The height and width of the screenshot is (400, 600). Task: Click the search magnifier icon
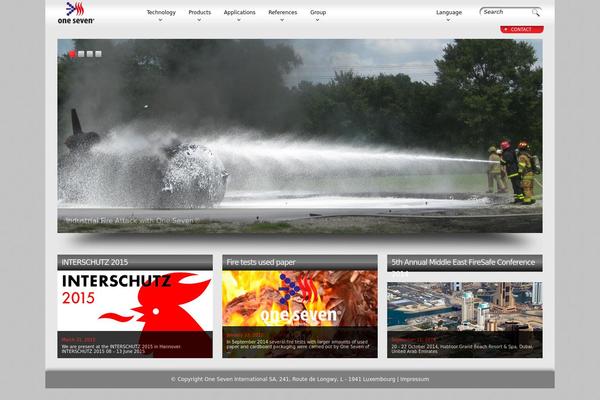point(535,13)
